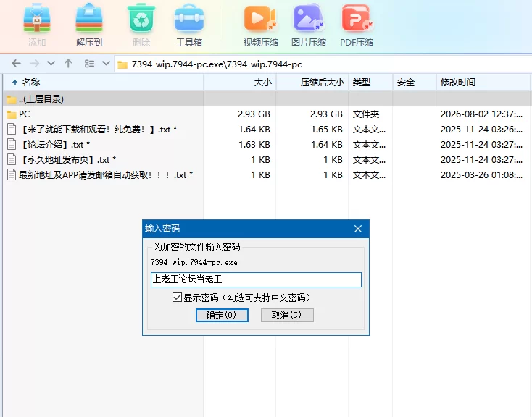Click 2025-03-26 01:08 modified time

coord(481,175)
